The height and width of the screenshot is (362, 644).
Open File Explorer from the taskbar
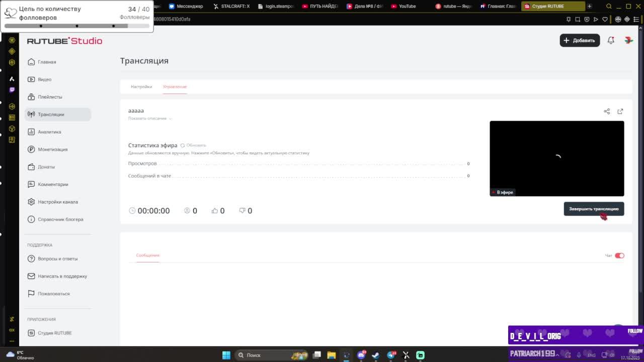coord(331,355)
